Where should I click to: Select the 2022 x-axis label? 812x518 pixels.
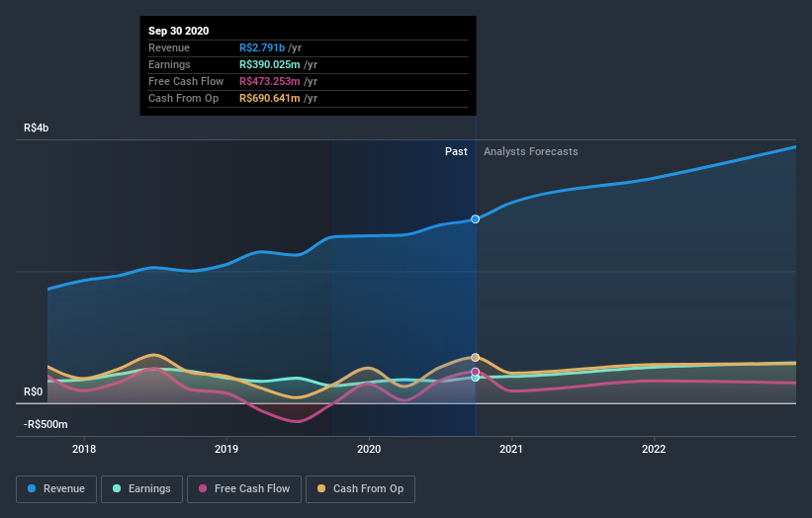tap(654, 449)
